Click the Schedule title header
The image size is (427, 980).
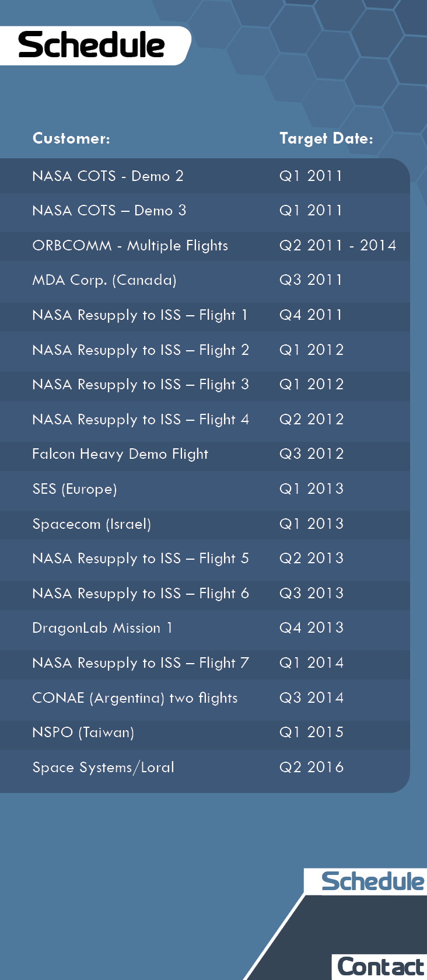[92, 46]
